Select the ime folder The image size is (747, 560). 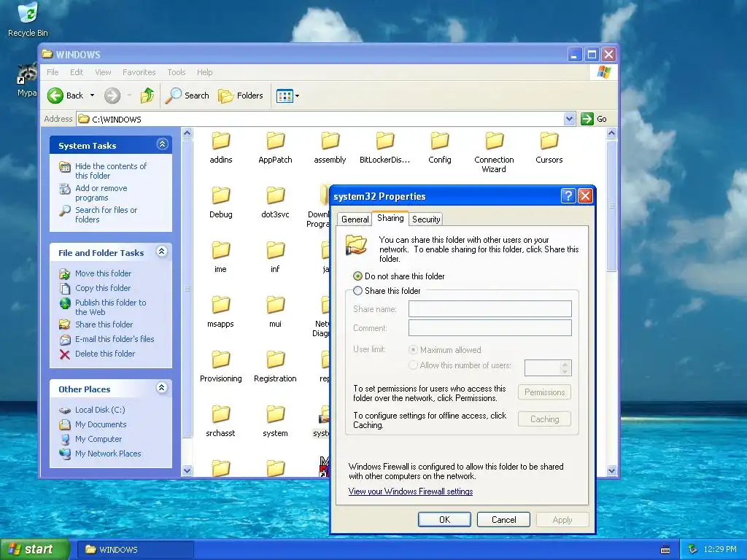pos(220,257)
